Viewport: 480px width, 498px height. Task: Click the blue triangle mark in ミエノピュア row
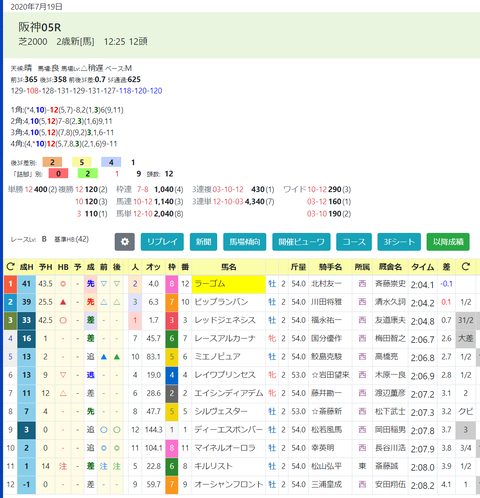(104, 357)
